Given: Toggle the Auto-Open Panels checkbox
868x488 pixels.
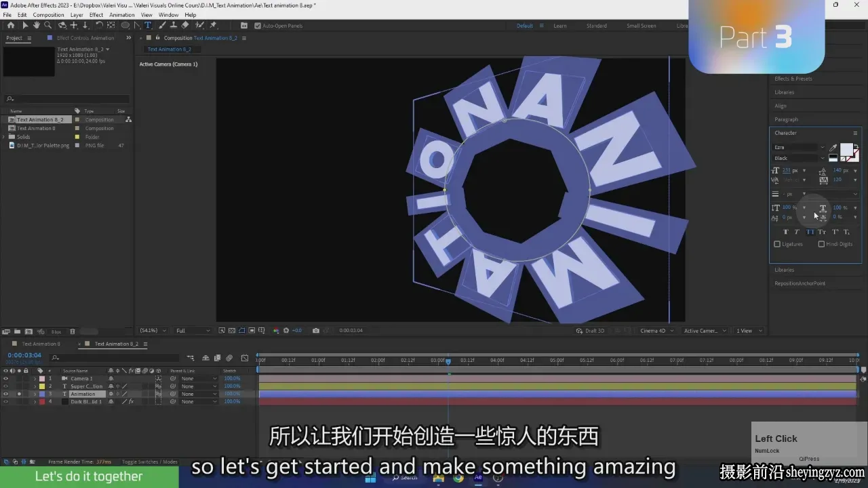Looking at the screenshot, I should [258, 26].
